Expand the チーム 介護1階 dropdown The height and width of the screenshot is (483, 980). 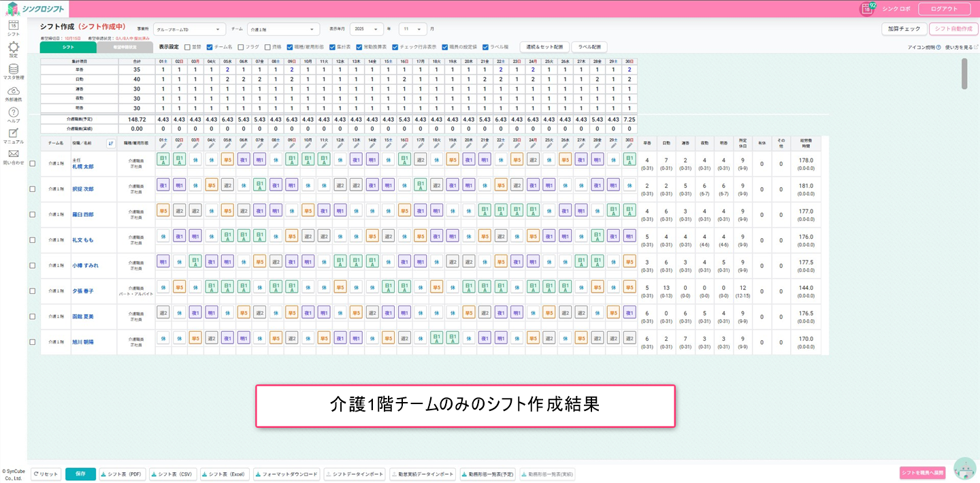click(283, 29)
